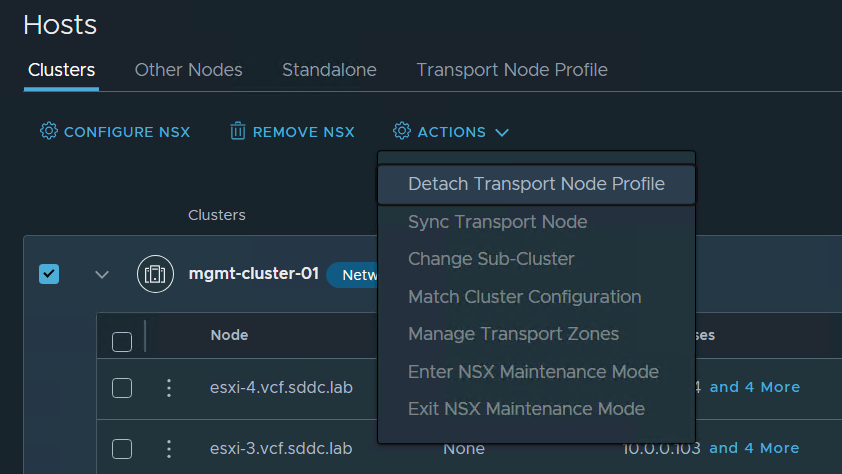Screen dimensions: 842x474
Task: Click 'and 4 More' link for esxi-3
Action: [x=754, y=448]
